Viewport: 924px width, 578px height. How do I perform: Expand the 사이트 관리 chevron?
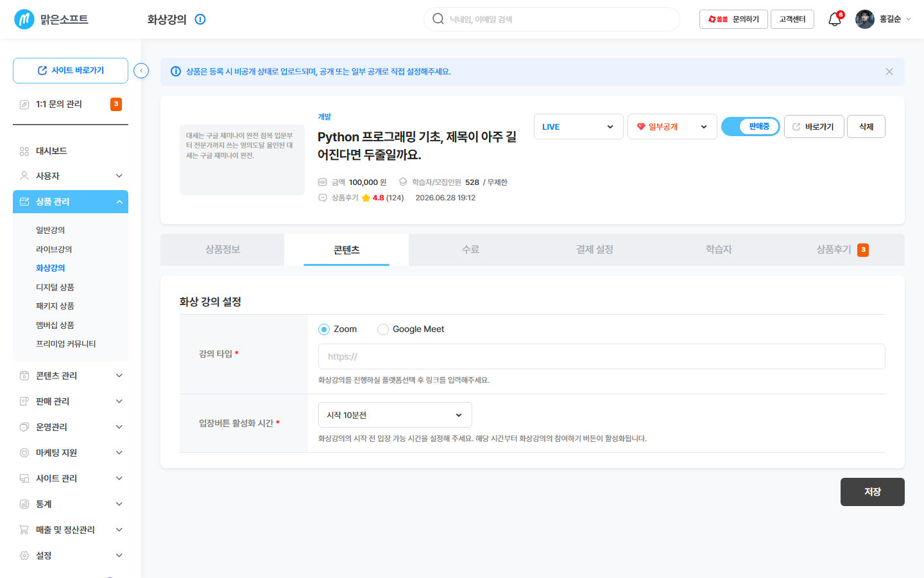(x=119, y=478)
